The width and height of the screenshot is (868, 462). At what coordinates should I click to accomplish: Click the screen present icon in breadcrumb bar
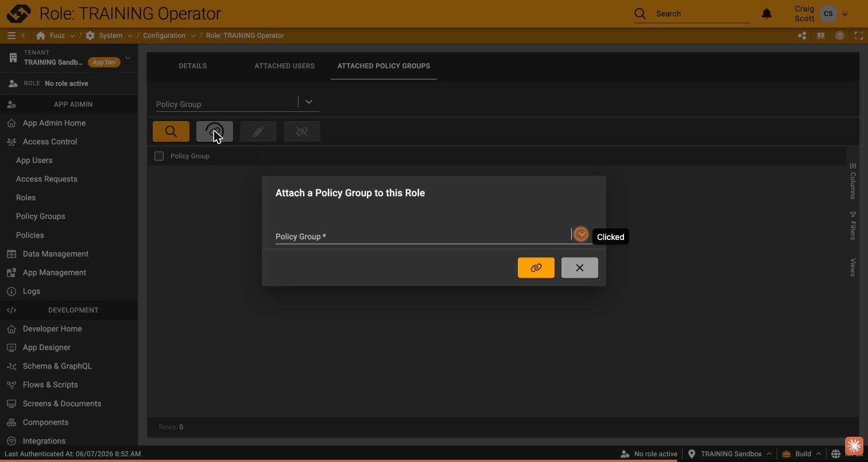(x=820, y=36)
